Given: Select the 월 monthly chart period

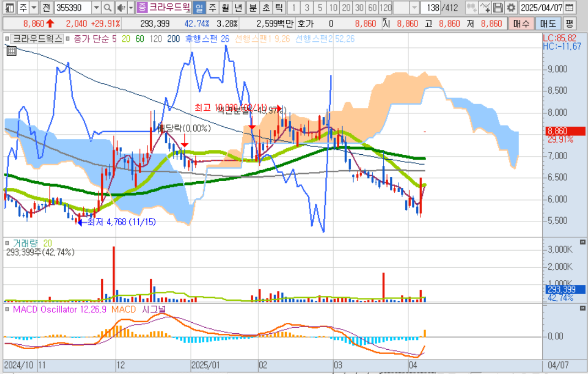Looking at the screenshot, I should click(x=225, y=7).
